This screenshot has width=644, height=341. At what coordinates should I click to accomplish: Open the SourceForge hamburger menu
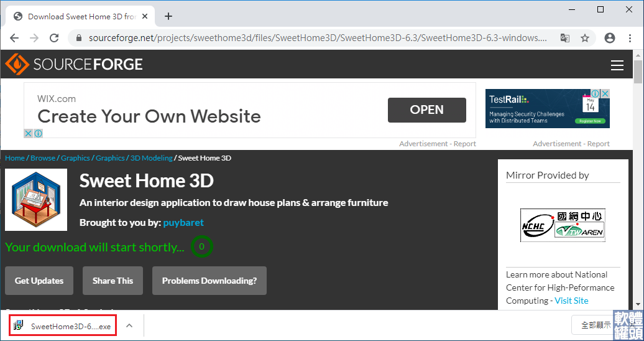[617, 65]
